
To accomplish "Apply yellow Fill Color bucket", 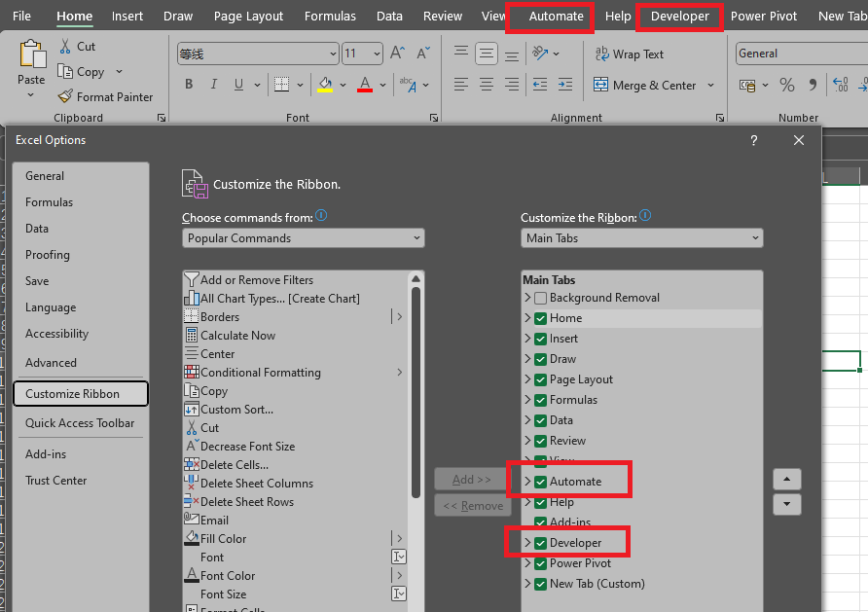I will [x=325, y=84].
